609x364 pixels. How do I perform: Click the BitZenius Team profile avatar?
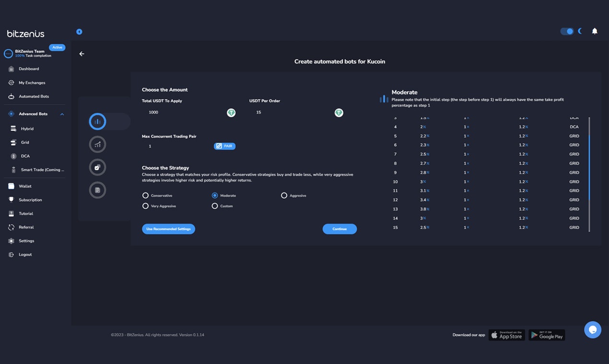click(8, 54)
